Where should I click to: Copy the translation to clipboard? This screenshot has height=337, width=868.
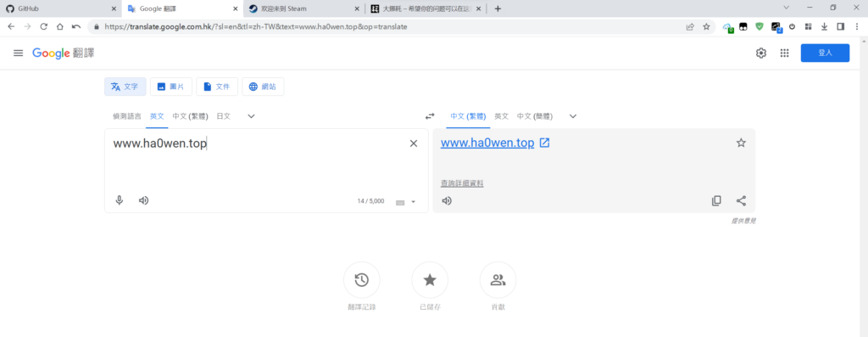pyautogui.click(x=716, y=200)
